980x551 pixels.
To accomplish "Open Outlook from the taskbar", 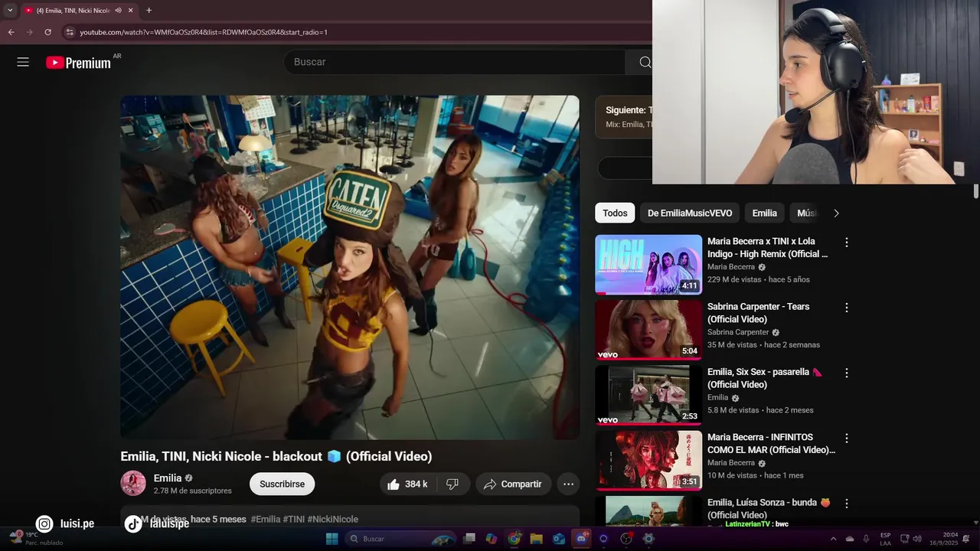I will tap(559, 539).
